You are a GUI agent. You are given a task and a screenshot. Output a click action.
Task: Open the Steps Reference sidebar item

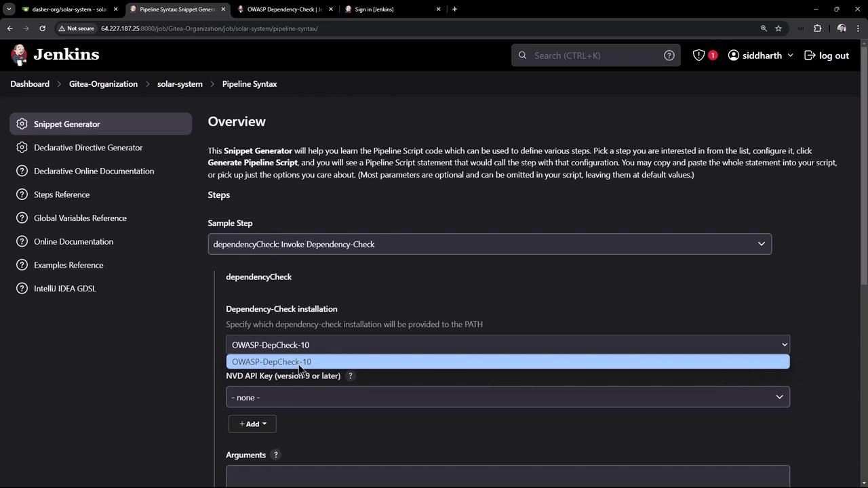tap(62, 195)
